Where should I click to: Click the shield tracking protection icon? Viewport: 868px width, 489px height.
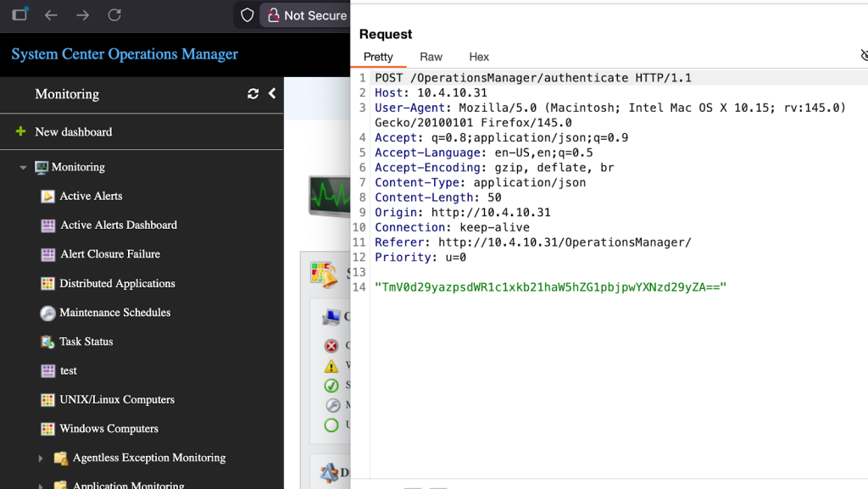247,15
